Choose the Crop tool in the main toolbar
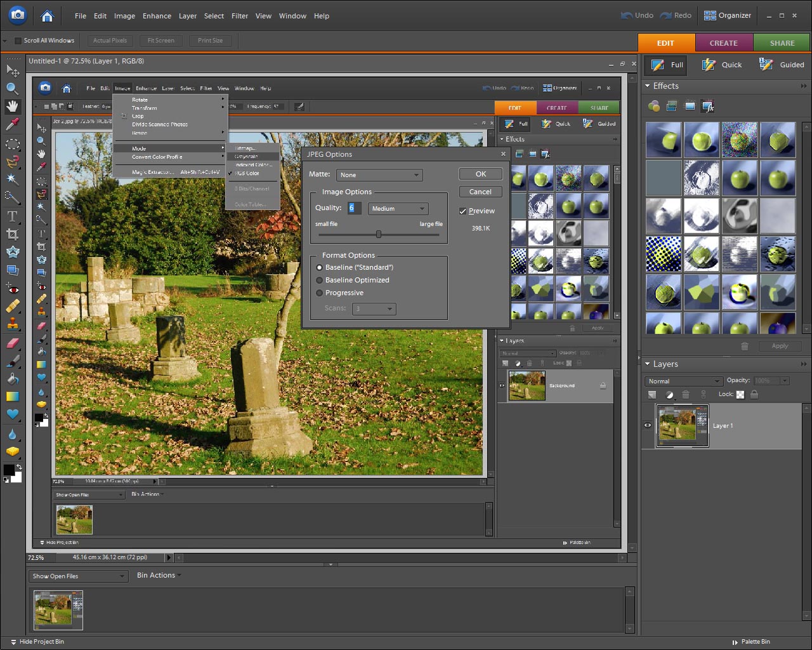The image size is (812, 650). 12,234
